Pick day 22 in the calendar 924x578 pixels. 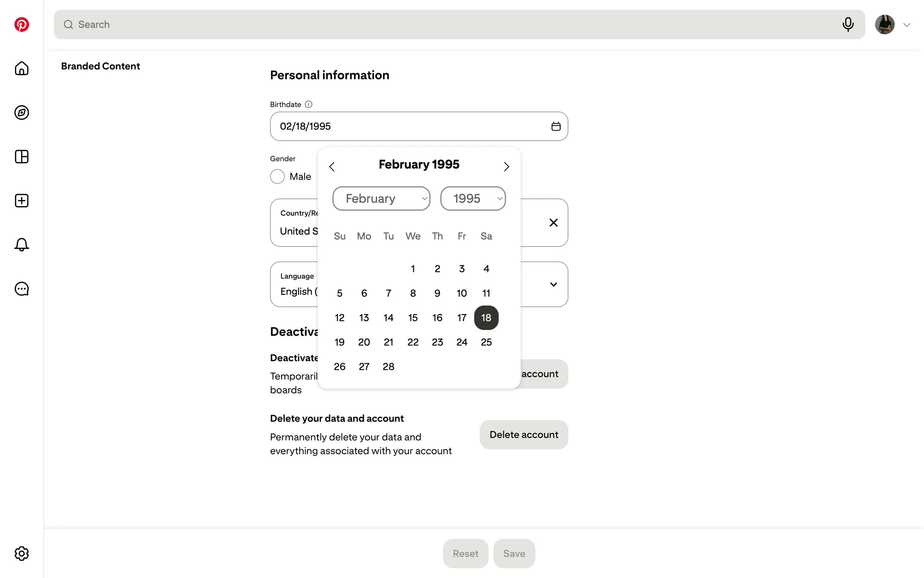[413, 342]
